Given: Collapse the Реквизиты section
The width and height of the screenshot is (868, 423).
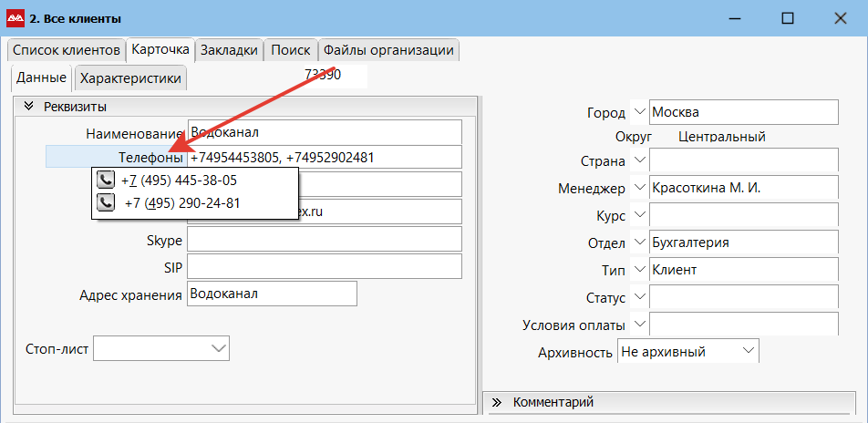Looking at the screenshot, I should [x=29, y=107].
